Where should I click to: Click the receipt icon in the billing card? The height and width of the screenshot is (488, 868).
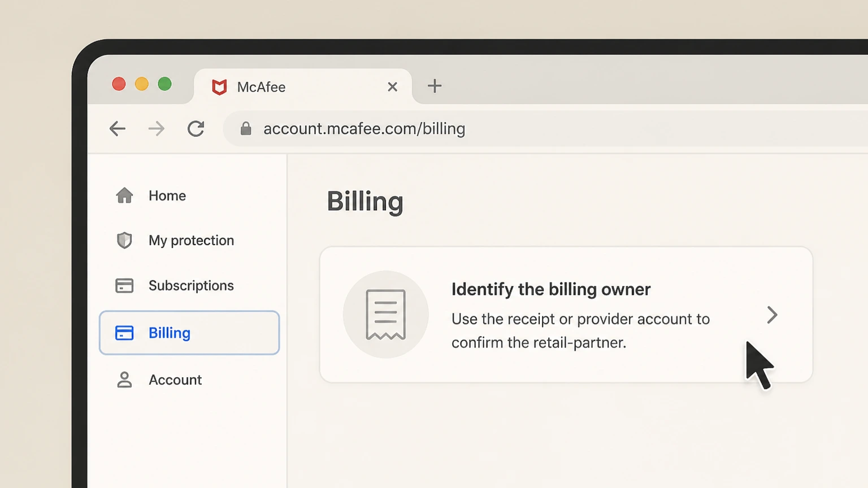coord(386,315)
